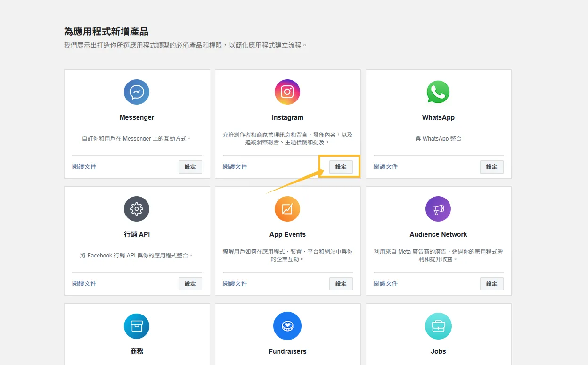Click the Jobs briefcase icon
This screenshot has width=588, height=365.
point(438,326)
